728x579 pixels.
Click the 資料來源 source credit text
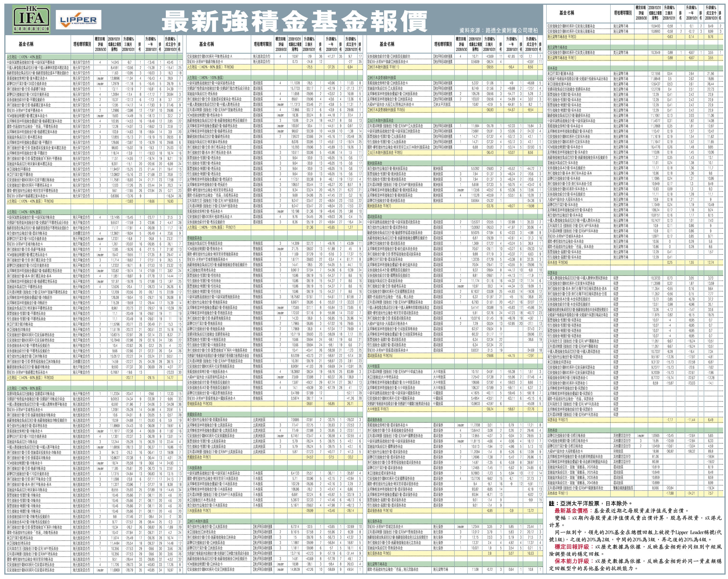pyautogui.click(x=498, y=31)
